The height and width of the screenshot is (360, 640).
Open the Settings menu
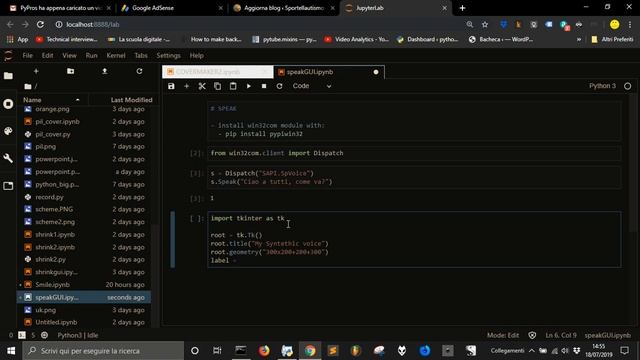click(168, 56)
